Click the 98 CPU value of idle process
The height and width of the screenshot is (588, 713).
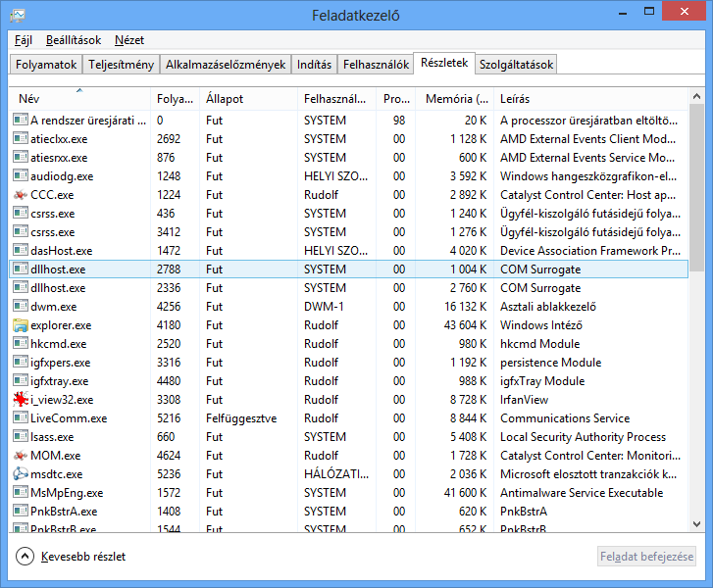399,121
